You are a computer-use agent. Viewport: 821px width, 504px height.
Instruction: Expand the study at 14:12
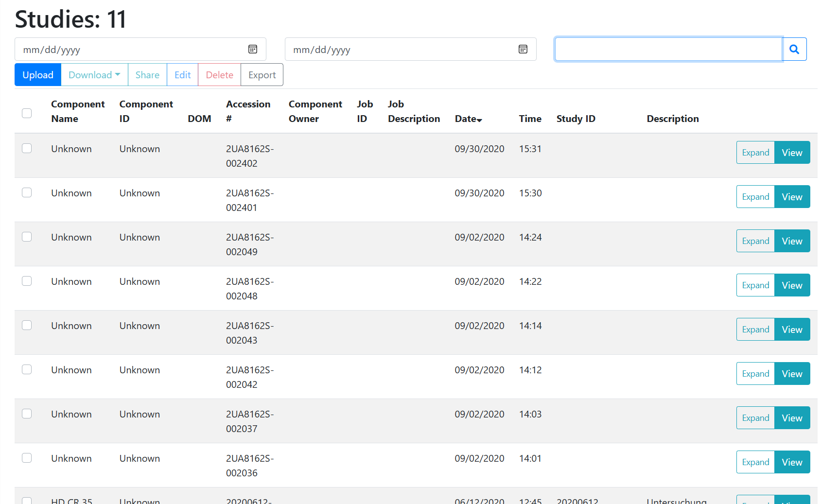[x=755, y=374]
